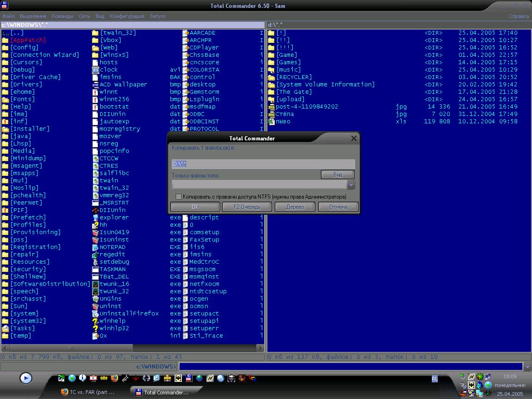Open the command line history dropdown
This screenshot has height=399, width=532.
527,366
